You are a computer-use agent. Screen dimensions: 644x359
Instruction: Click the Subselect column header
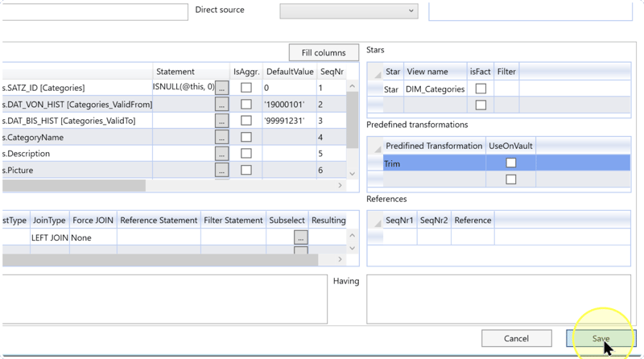click(287, 221)
